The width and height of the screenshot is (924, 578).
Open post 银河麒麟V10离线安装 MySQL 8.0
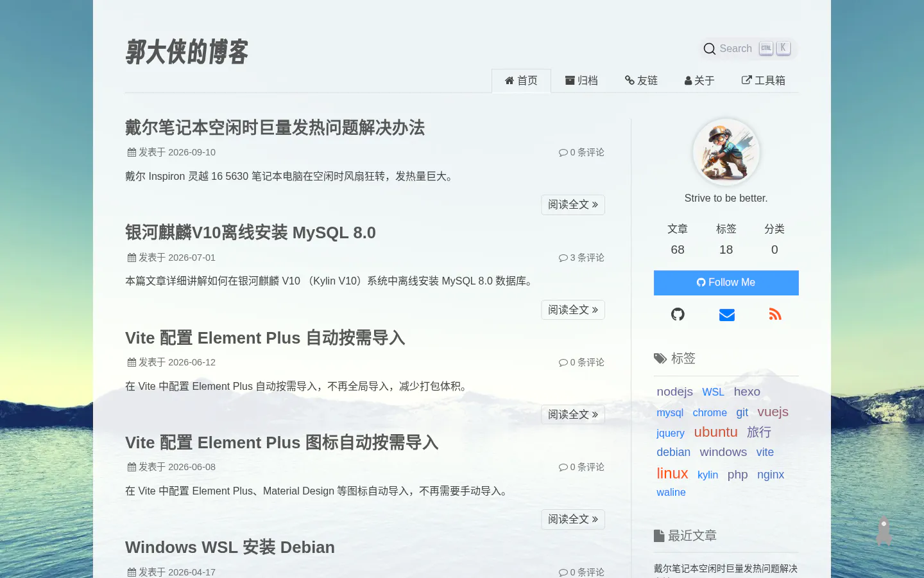pyautogui.click(x=250, y=232)
